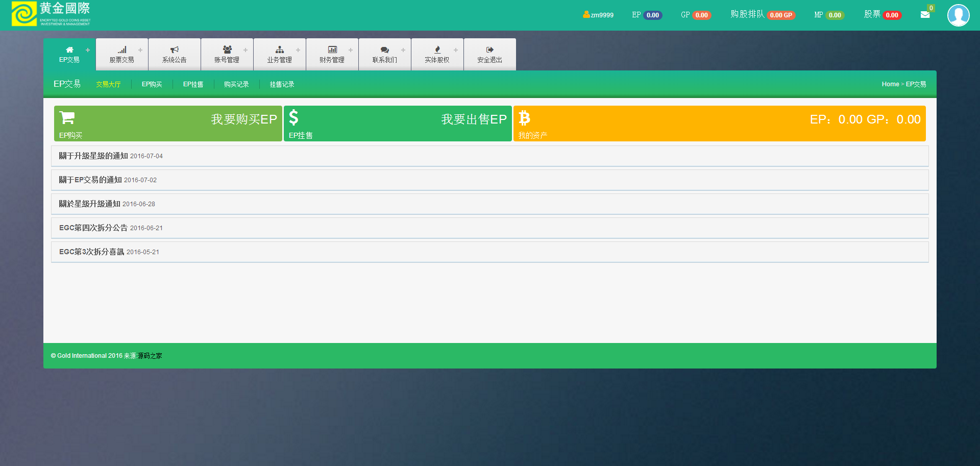Open notice EGC第四次拆分公告
The image size is (980, 466).
(x=93, y=228)
